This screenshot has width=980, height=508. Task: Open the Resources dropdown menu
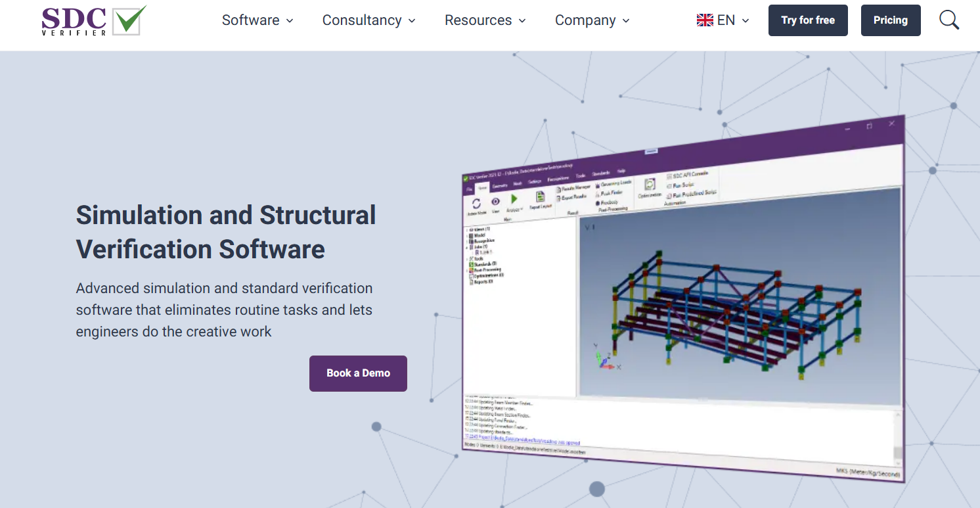(x=485, y=20)
